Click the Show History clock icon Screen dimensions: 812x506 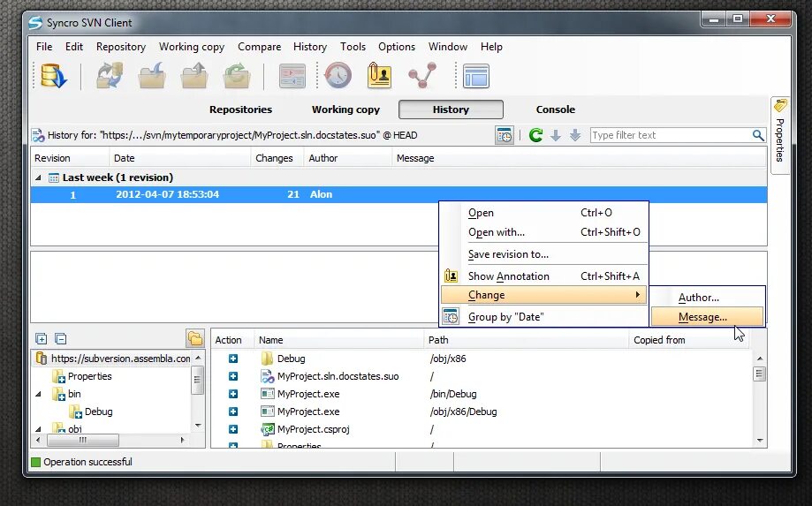tap(338, 76)
